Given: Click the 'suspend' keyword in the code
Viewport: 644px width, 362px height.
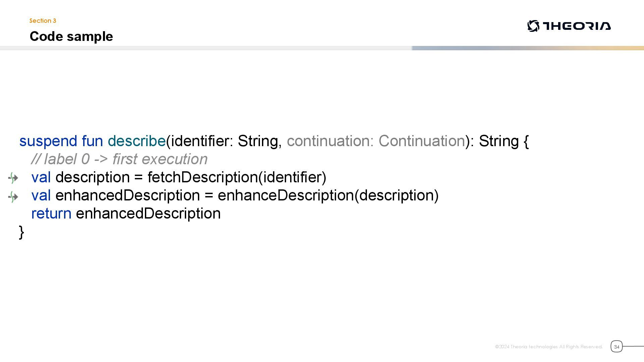Looking at the screenshot, I should 48,141.
